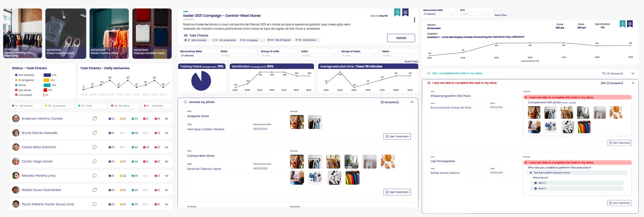This screenshot has width=644, height=217.
Task: Open the chat bubble for Bruna Garcia Azevedo
Action: (95, 133)
